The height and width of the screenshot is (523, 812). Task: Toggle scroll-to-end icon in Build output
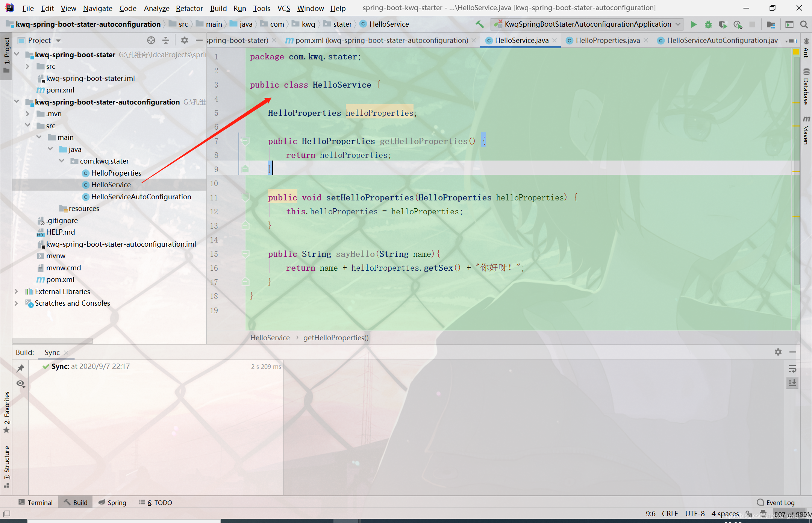792,383
